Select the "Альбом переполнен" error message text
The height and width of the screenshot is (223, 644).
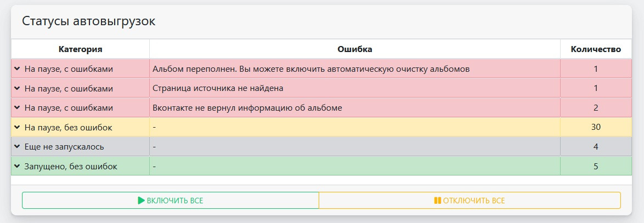point(311,69)
